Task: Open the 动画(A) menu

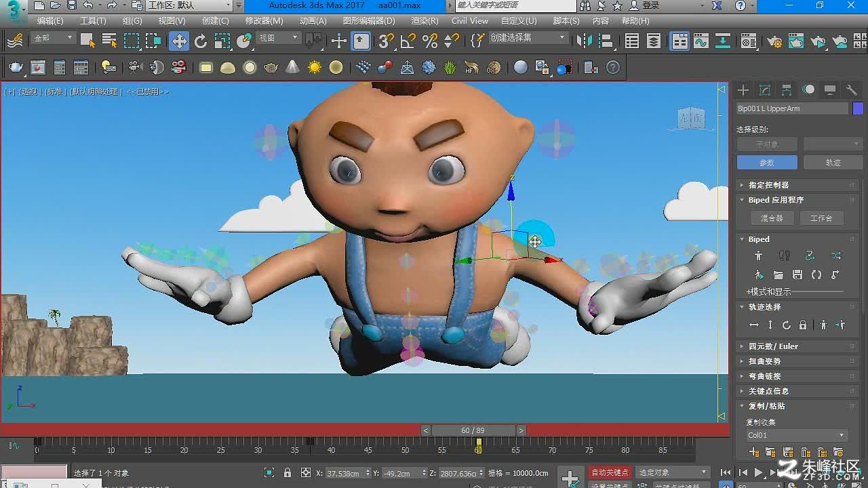Action: (x=313, y=21)
